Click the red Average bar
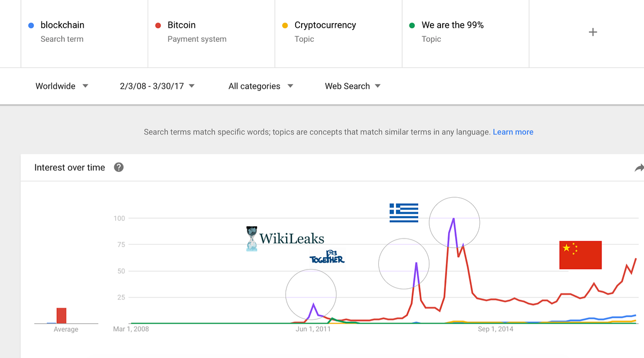This screenshot has width=644, height=358. point(61,316)
